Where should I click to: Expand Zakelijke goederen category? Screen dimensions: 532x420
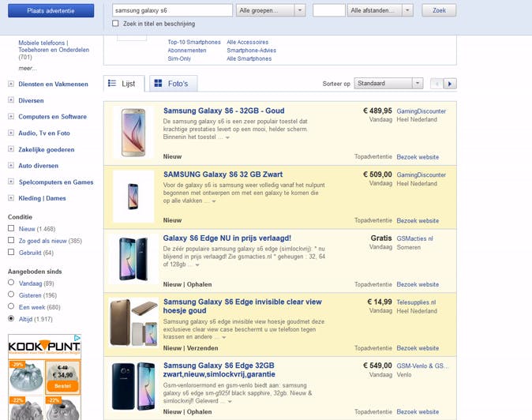click(x=11, y=149)
